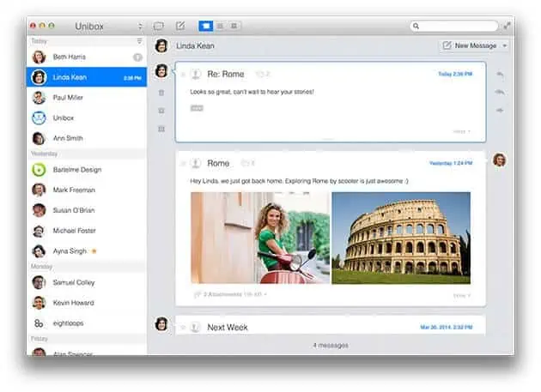The width and height of the screenshot is (541, 392).
Task: Focus the search field in the toolbar
Action: click(453, 26)
